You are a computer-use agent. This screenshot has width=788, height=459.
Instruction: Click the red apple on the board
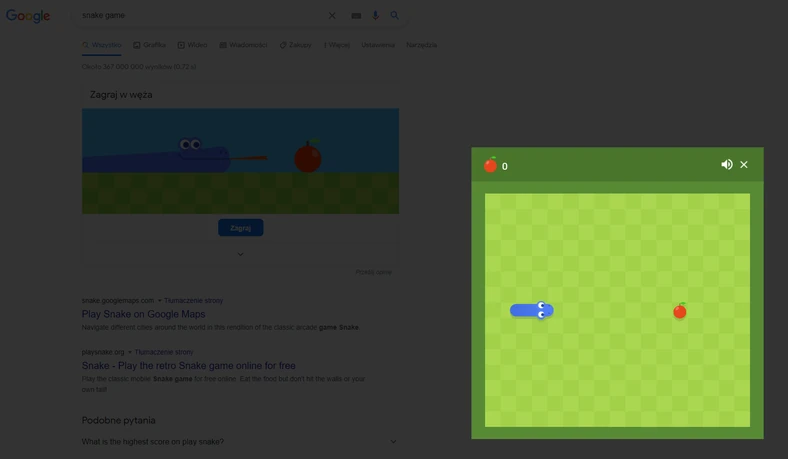tap(680, 311)
